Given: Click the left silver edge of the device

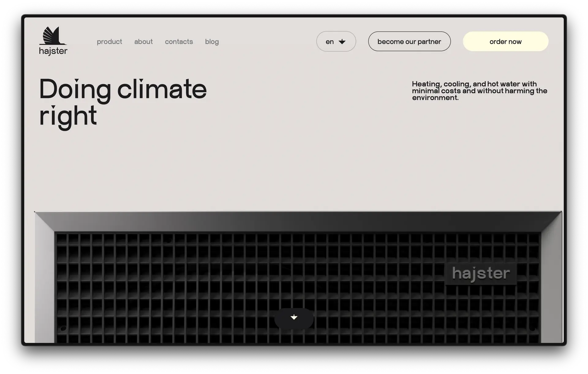Looking at the screenshot, I should click(x=44, y=285).
